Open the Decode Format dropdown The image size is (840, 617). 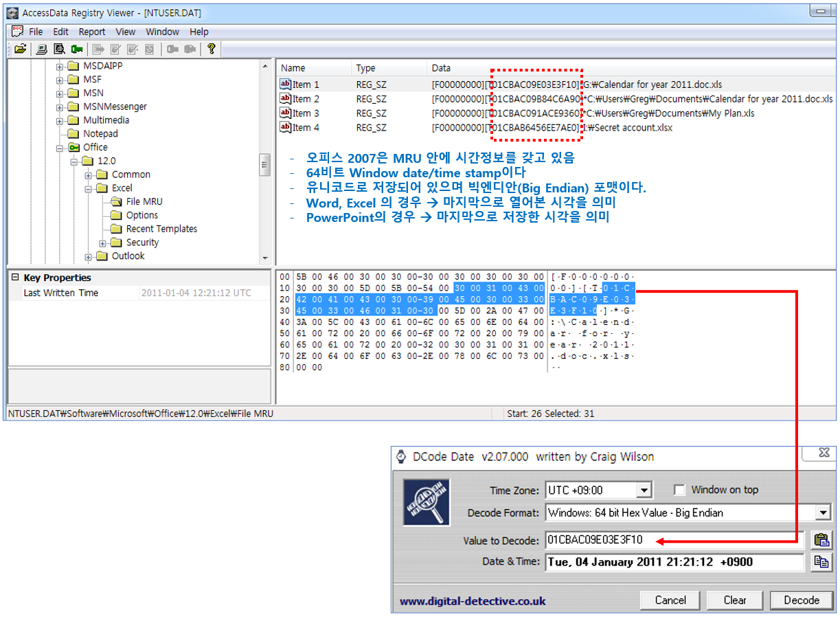pyautogui.click(x=823, y=513)
